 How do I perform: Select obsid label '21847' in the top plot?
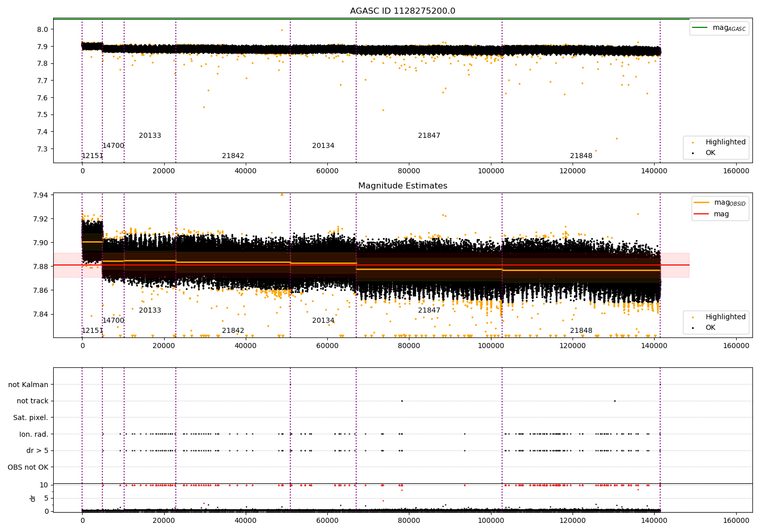click(429, 136)
